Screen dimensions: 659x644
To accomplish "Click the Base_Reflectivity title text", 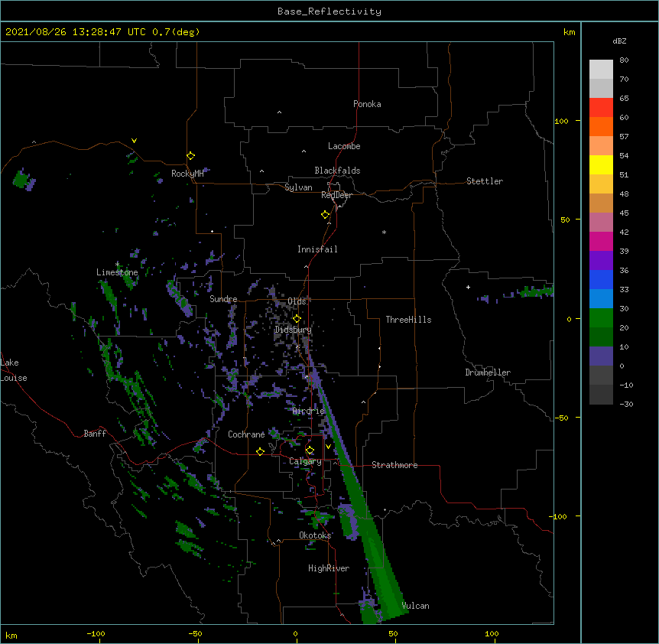I will point(329,11).
